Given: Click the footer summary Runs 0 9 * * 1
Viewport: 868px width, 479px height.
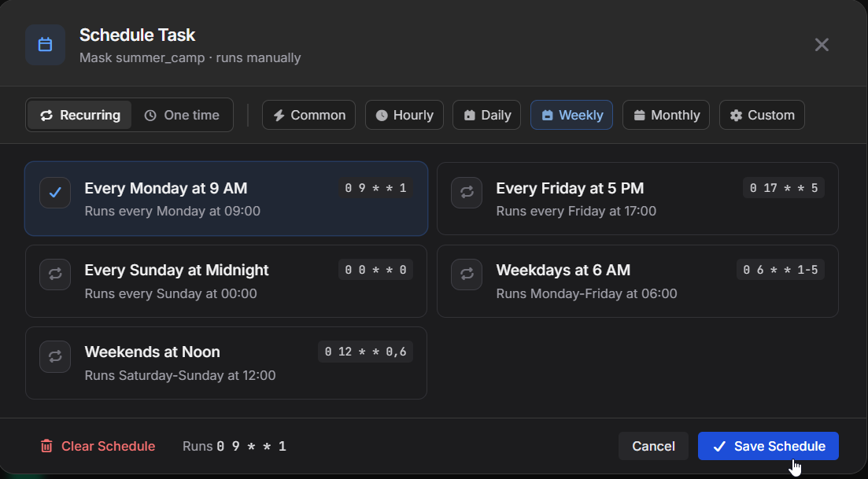Looking at the screenshot, I should point(235,446).
